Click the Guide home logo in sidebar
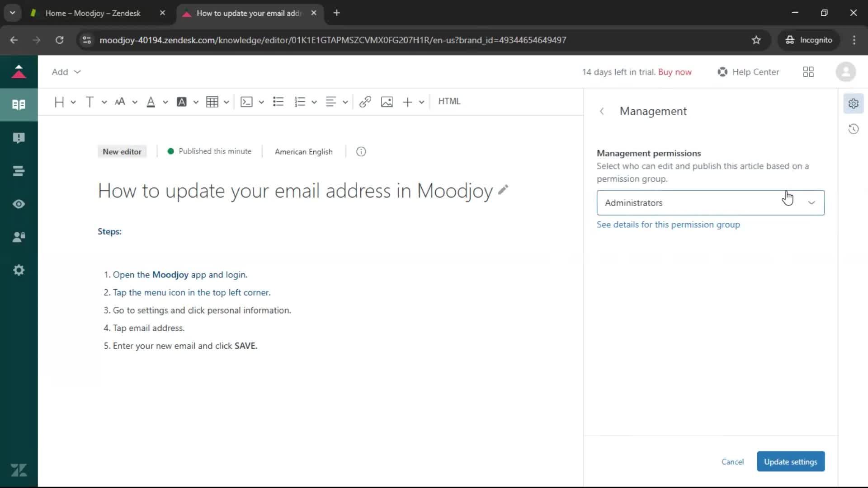The width and height of the screenshot is (868, 488). point(19,71)
